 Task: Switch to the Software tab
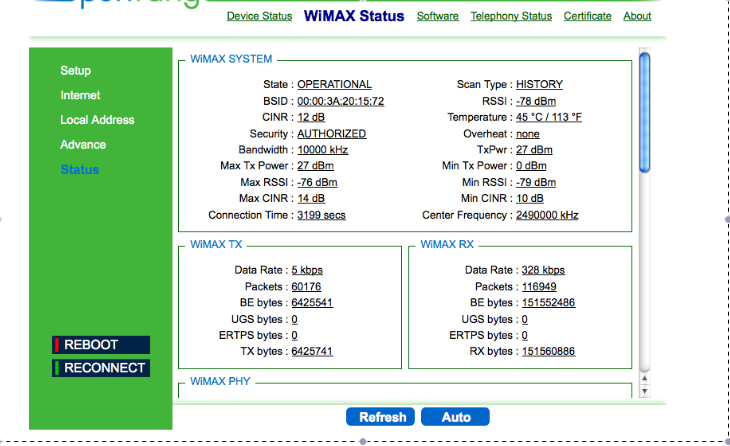point(437,16)
